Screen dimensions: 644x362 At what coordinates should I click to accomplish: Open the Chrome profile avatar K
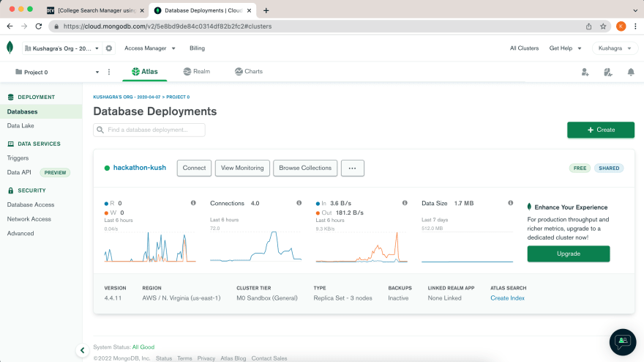click(x=621, y=26)
